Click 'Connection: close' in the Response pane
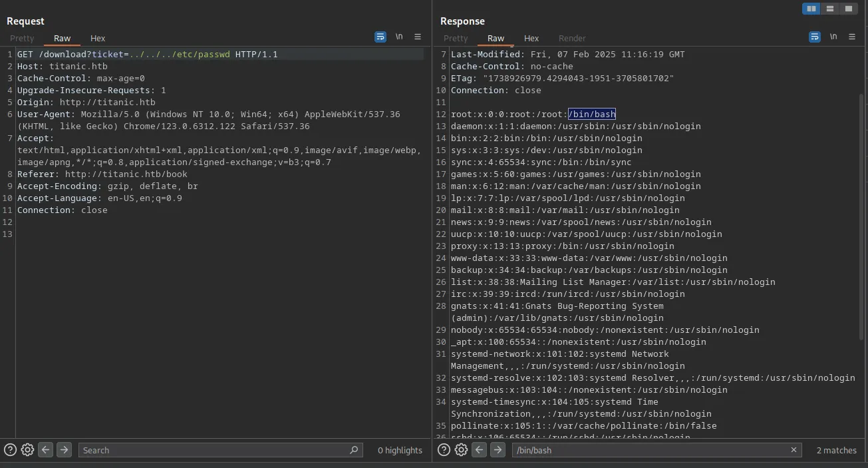The image size is (868, 468). [x=496, y=91]
